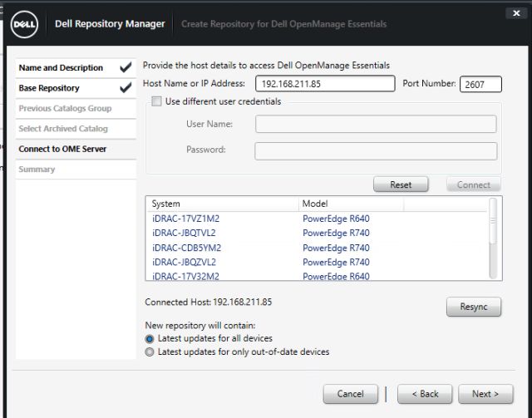This screenshot has height=418, width=532.
Task: Close the Create Repository dialog
Action: tap(516, 13)
